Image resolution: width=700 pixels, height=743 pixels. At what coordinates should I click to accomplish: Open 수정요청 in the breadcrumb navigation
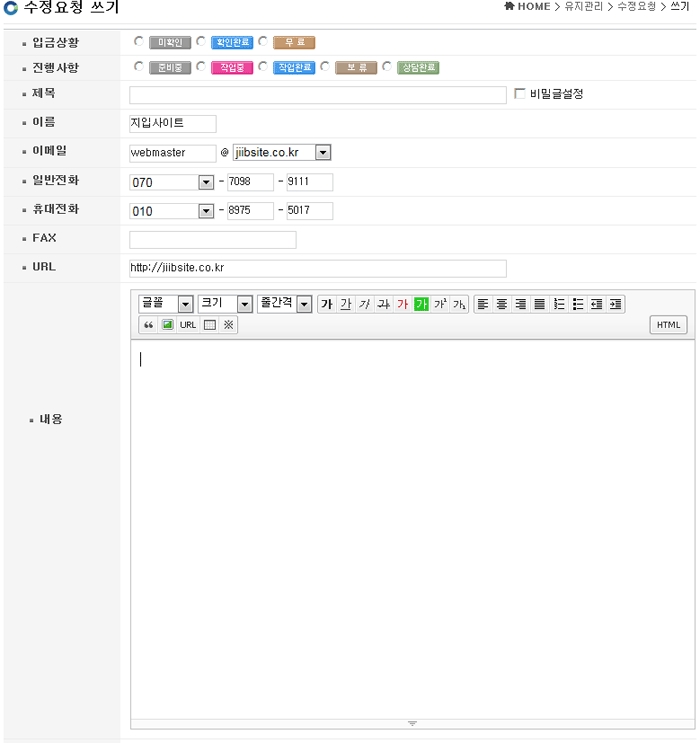636,7
